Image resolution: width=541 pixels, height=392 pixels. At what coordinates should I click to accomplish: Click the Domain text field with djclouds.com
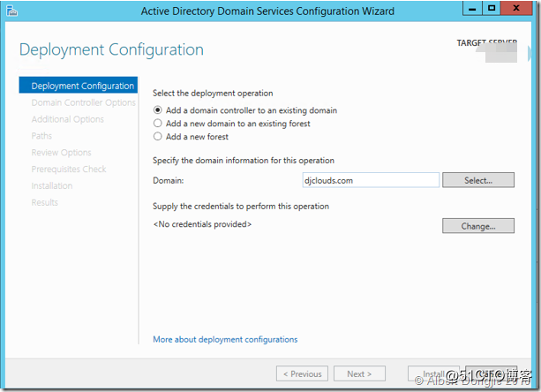[371, 180]
